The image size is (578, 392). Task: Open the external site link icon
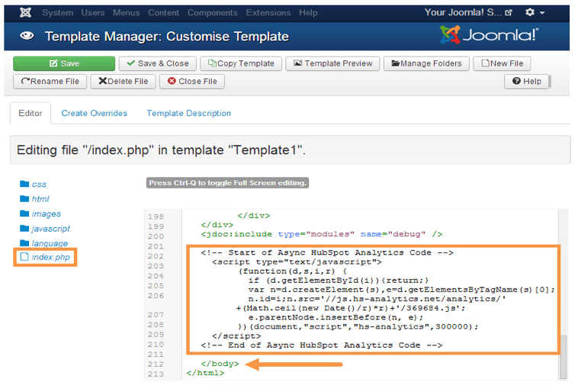pyautogui.click(x=509, y=12)
